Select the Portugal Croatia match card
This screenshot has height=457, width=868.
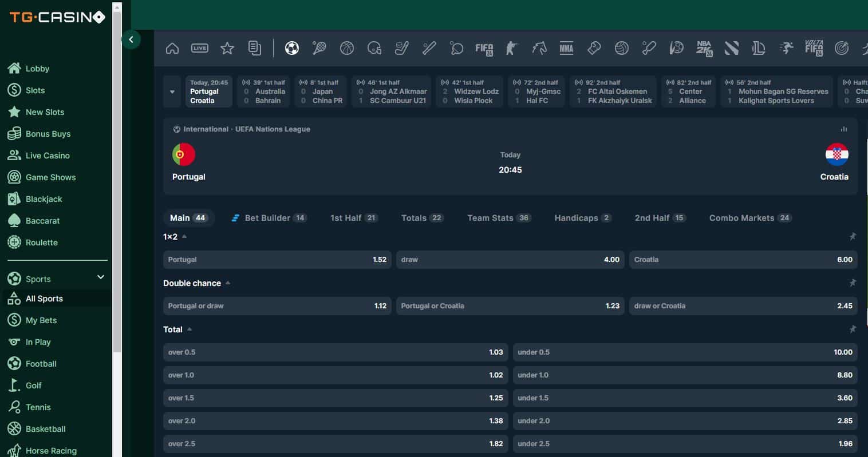(209, 92)
